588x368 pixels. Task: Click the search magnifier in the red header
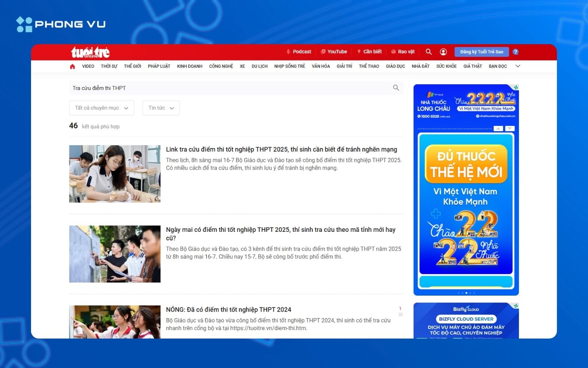pyautogui.click(x=428, y=52)
